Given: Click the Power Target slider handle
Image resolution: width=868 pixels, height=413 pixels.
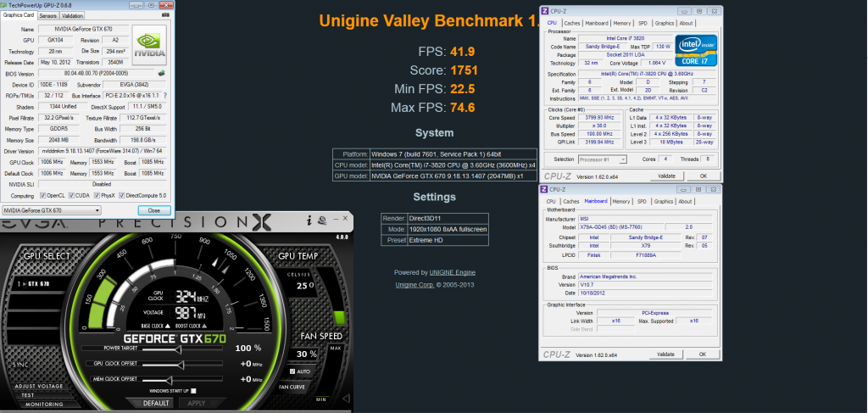Looking at the screenshot, I should coord(178,350).
